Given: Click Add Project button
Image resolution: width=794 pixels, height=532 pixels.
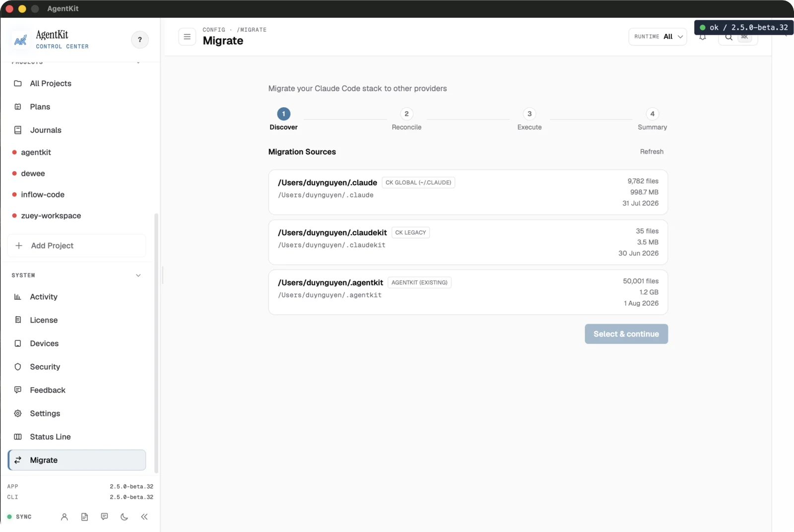Looking at the screenshot, I should (x=77, y=246).
